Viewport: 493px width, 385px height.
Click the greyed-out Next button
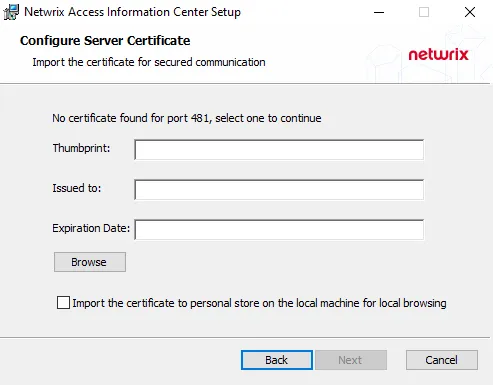pos(351,360)
